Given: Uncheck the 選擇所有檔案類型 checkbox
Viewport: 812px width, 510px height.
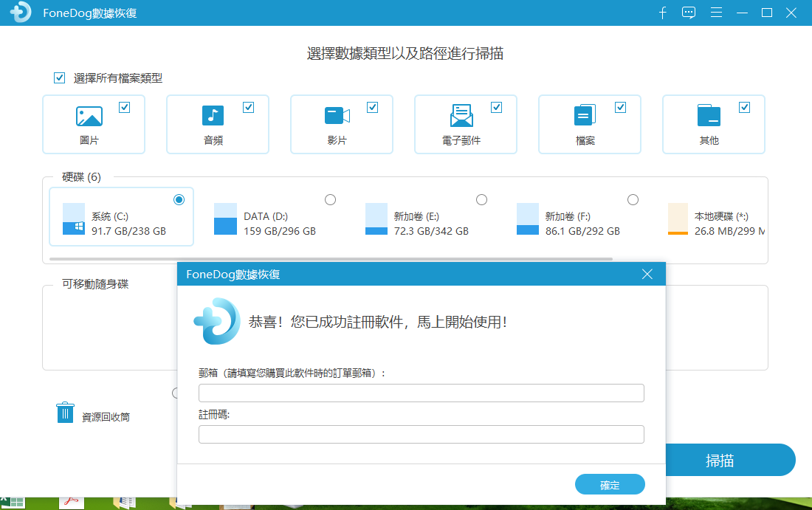Looking at the screenshot, I should point(59,77).
